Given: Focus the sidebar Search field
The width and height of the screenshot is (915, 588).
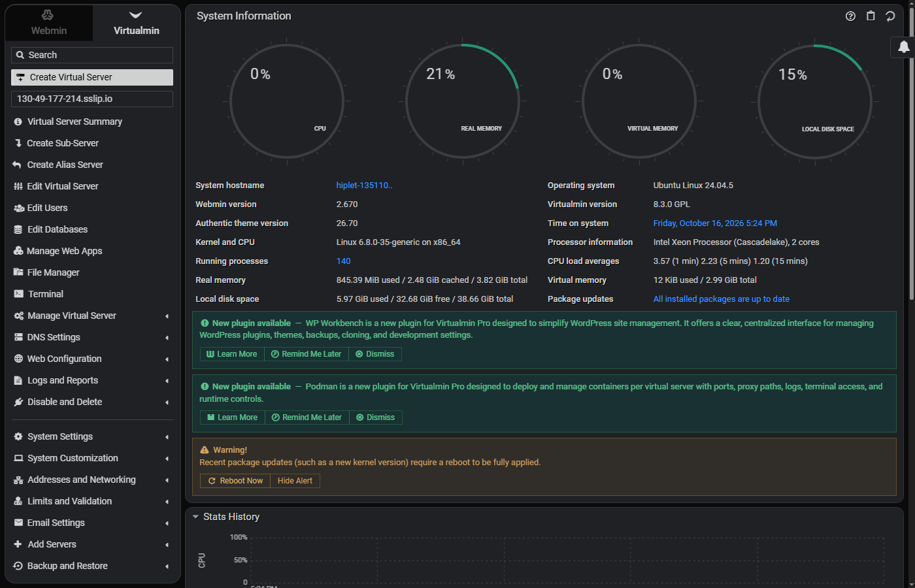Looking at the screenshot, I should click(92, 55).
